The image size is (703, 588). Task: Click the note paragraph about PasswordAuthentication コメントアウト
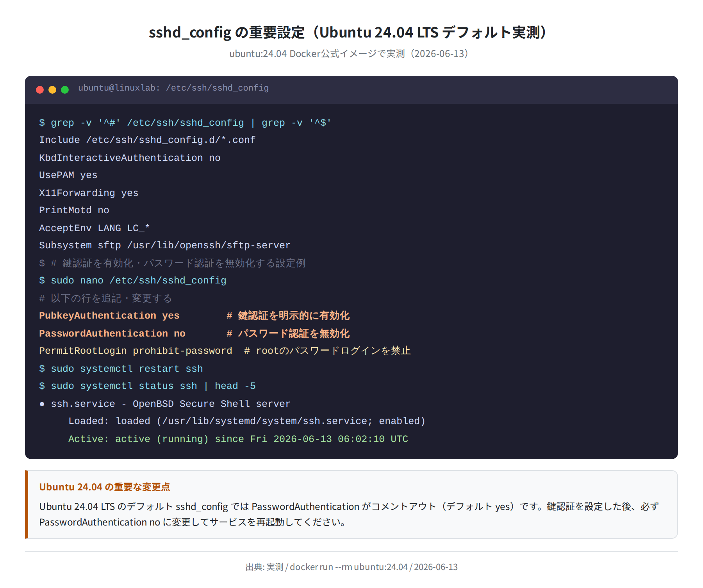[349, 514]
